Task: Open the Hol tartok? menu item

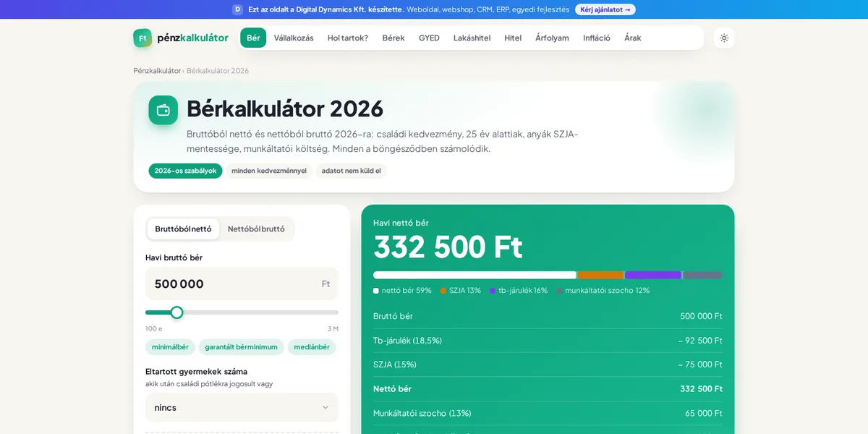Action: [x=348, y=38]
